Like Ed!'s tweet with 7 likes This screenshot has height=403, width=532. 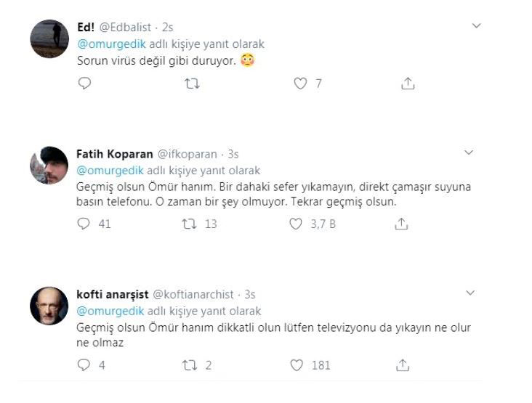point(299,84)
